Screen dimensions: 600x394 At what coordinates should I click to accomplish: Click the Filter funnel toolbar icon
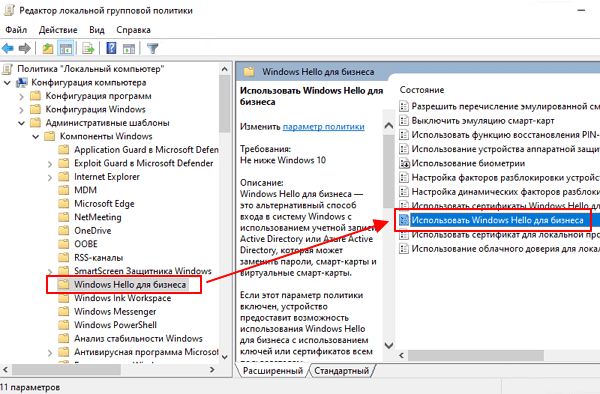[x=152, y=49]
